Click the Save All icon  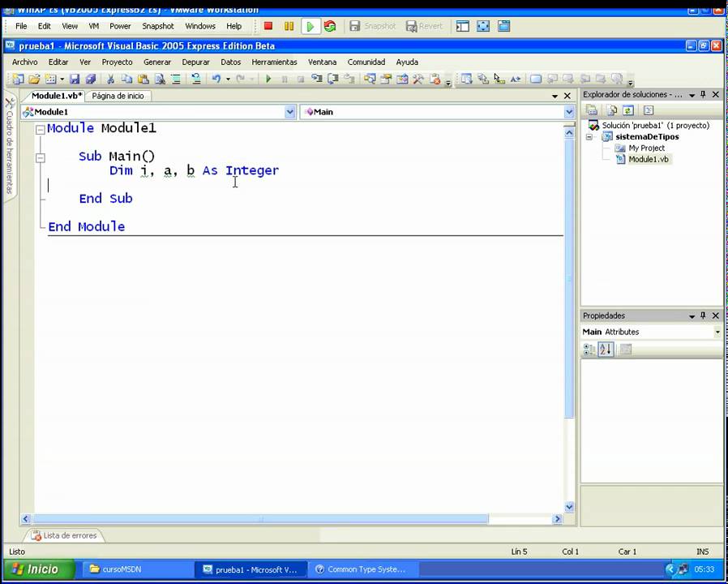click(91, 79)
